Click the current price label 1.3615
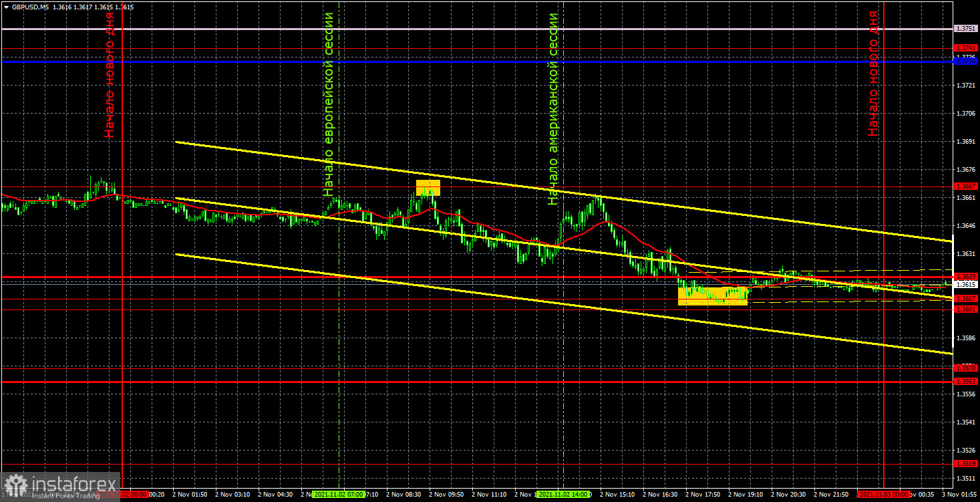Screen dimensions: 980x502 tap(966, 284)
